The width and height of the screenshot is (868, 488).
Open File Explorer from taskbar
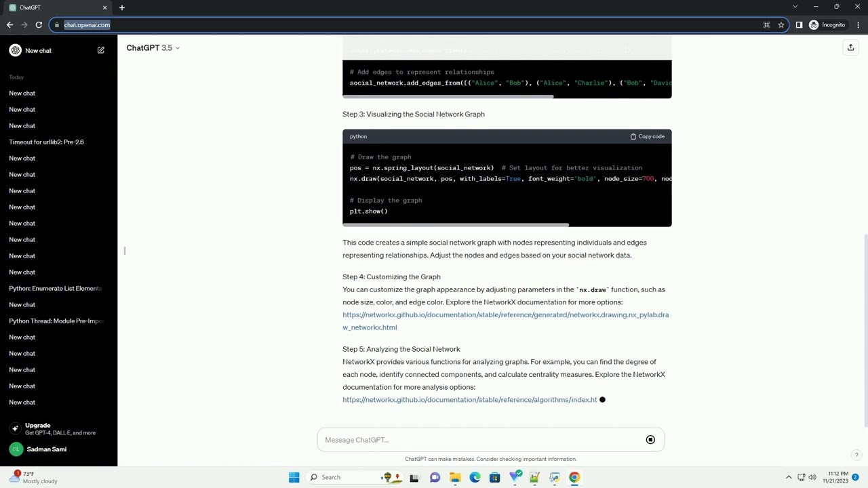[x=455, y=477]
